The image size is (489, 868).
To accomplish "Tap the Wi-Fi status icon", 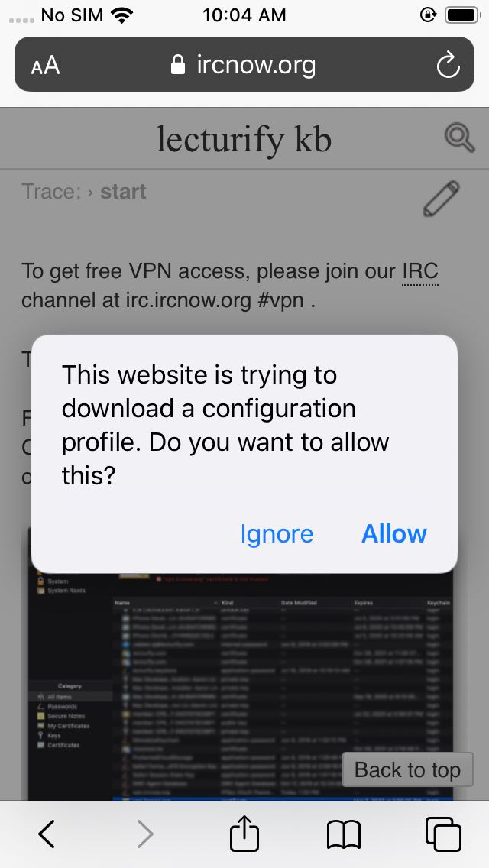I will tap(121, 15).
